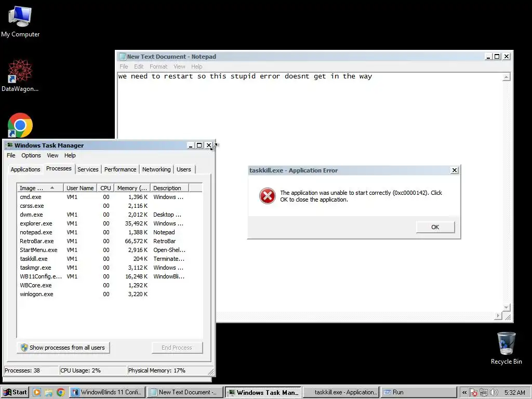Open the DataWagon desktop shortcut
532x399 pixels.
20,76
